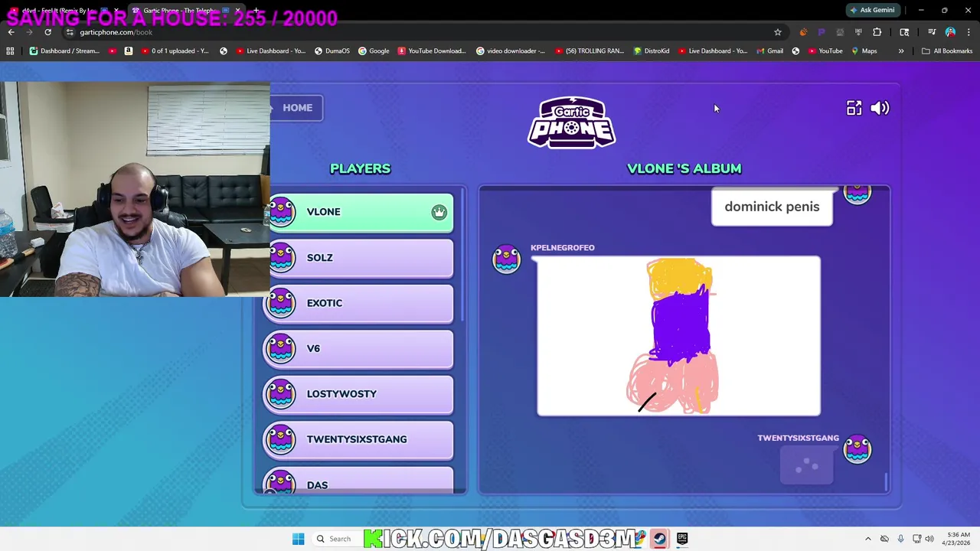The image size is (980, 551).
Task: Select player DAS in the list
Action: [x=360, y=481]
